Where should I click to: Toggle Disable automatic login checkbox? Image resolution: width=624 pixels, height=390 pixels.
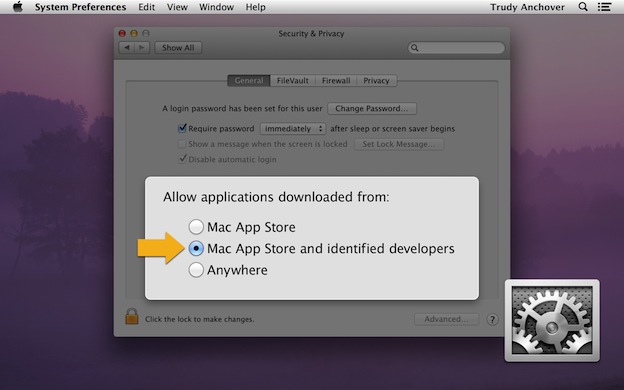(182, 159)
